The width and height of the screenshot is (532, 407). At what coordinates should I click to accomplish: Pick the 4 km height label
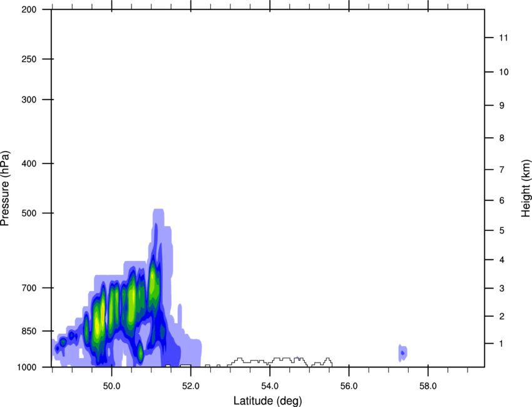502,260
